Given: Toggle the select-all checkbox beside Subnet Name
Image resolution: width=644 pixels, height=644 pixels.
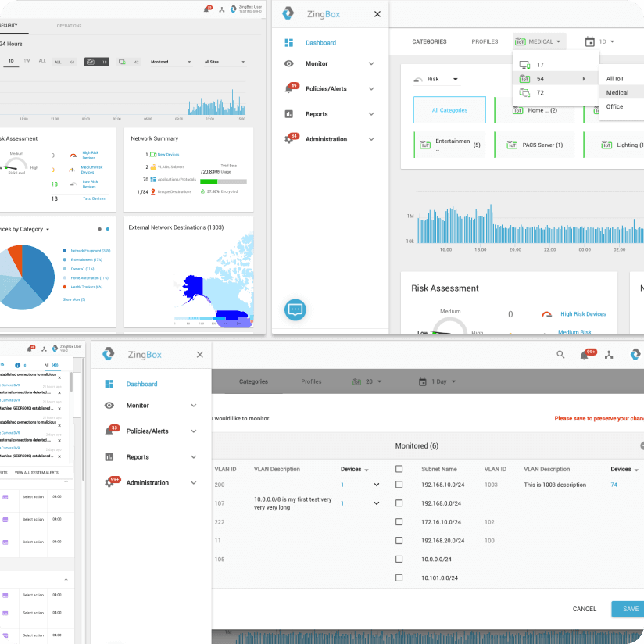Looking at the screenshot, I should [x=399, y=469].
